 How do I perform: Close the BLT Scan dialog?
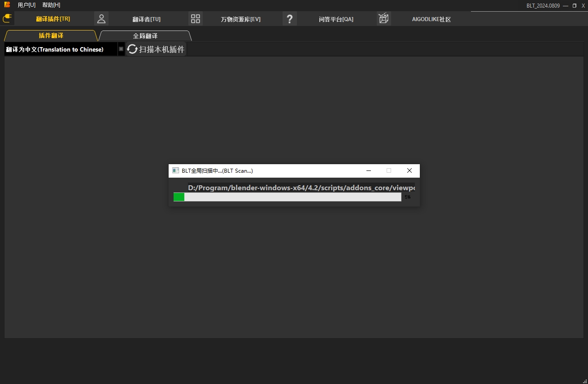(x=409, y=170)
